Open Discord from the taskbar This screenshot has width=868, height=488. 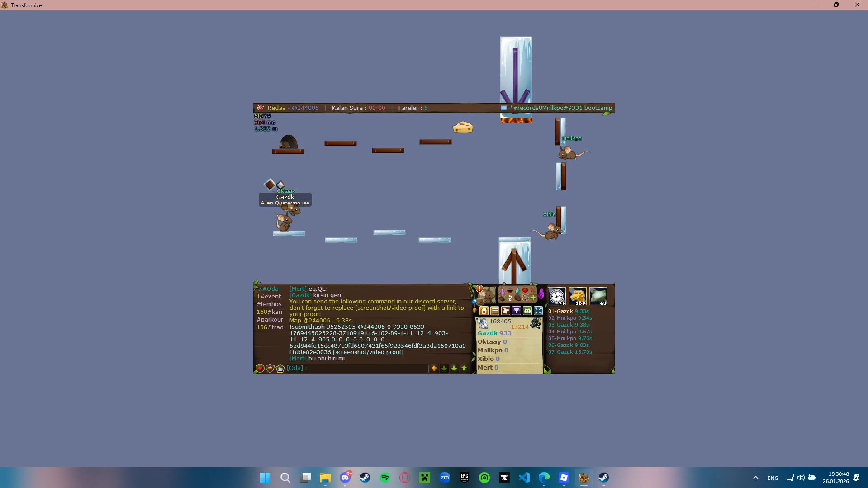345,478
